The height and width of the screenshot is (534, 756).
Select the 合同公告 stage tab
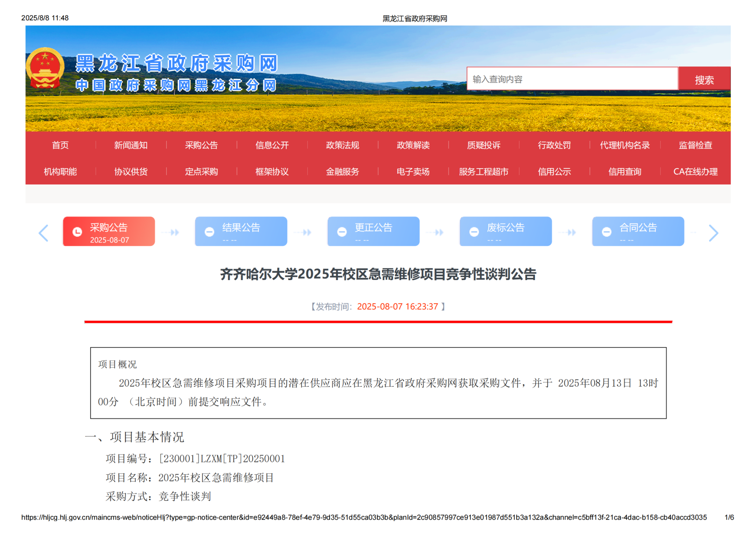(638, 231)
